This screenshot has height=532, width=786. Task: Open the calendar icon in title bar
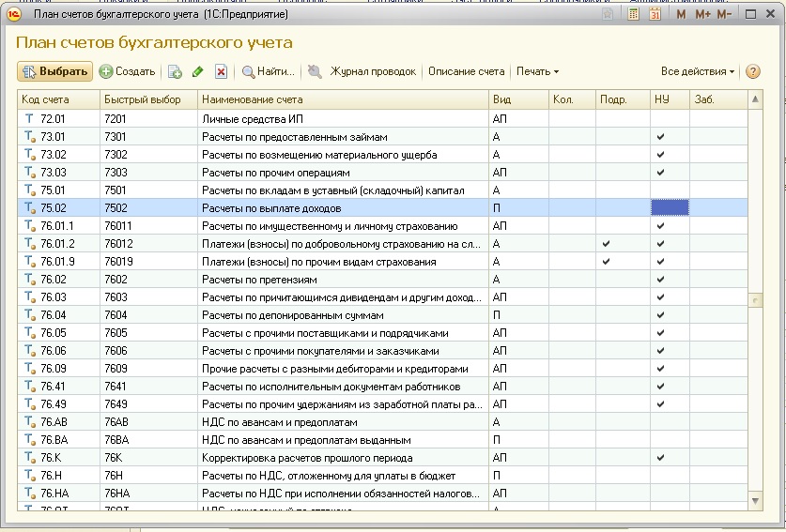(655, 15)
